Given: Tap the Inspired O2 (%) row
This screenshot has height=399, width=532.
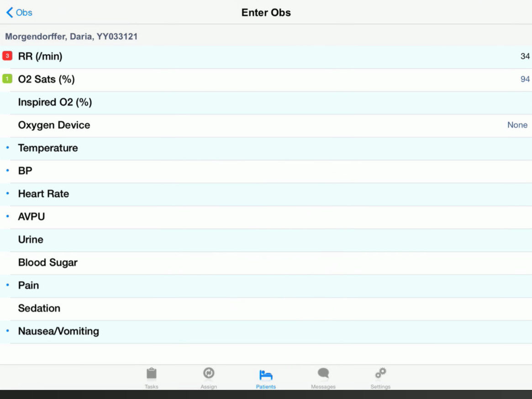Looking at the screenshot, I should (266, 102).
